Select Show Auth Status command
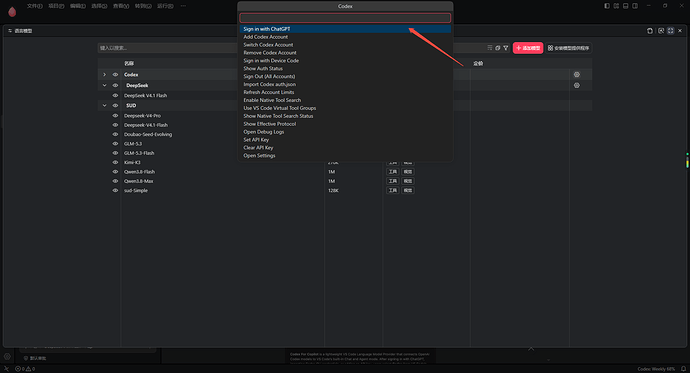The image size is (690, 373). (x=345, y=69)
